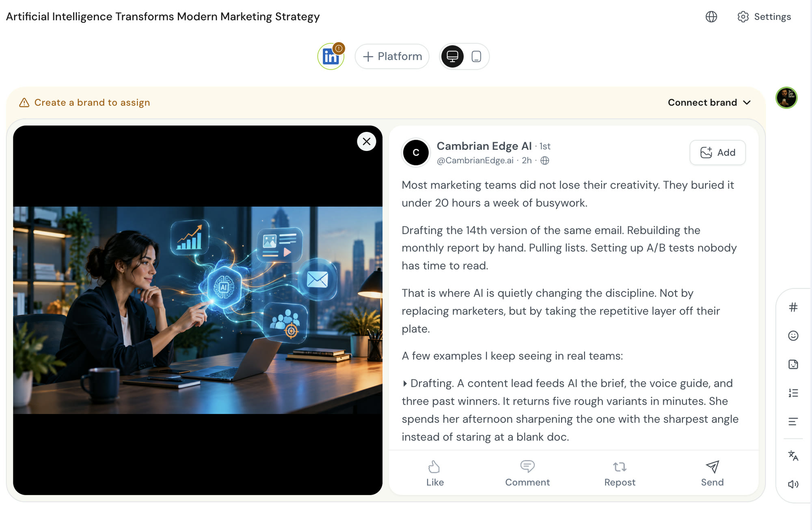812x530 pixels.
Task: Click the Comment button
Action: (527, 474)
